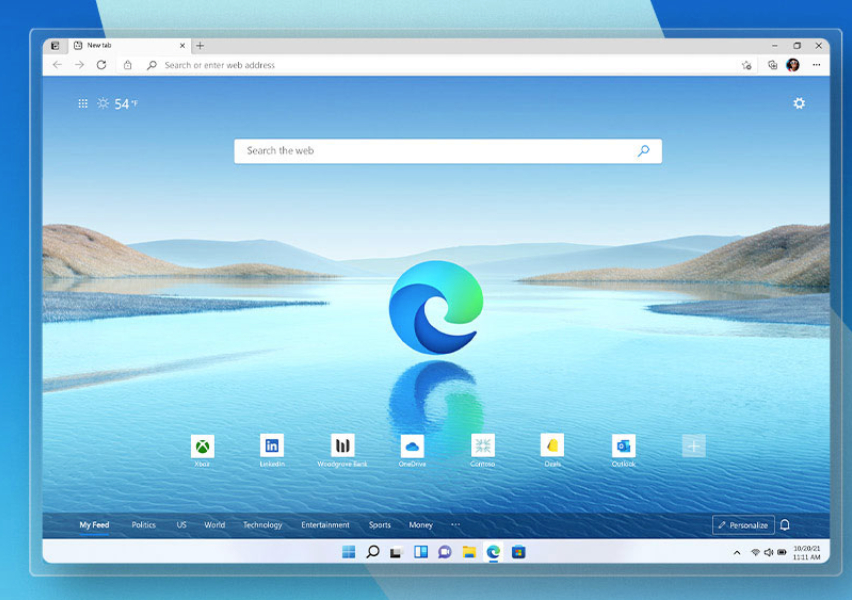The image size is (852, 600).
Task: Open the browser profile menu
Action: 795,65
